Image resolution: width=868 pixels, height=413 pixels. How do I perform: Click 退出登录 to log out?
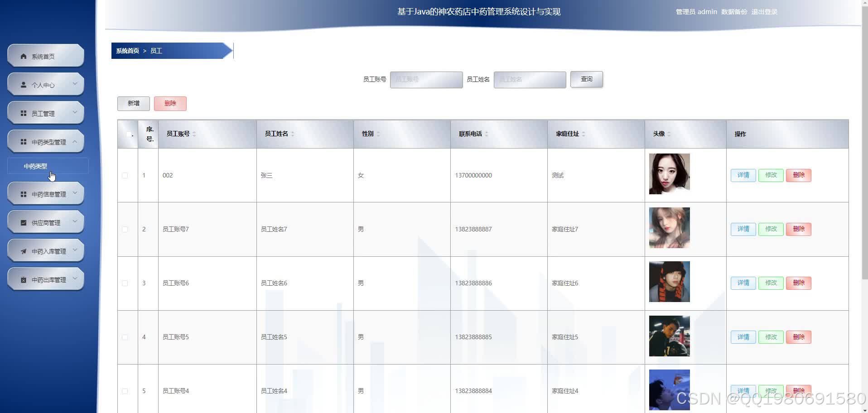point(764,12)
